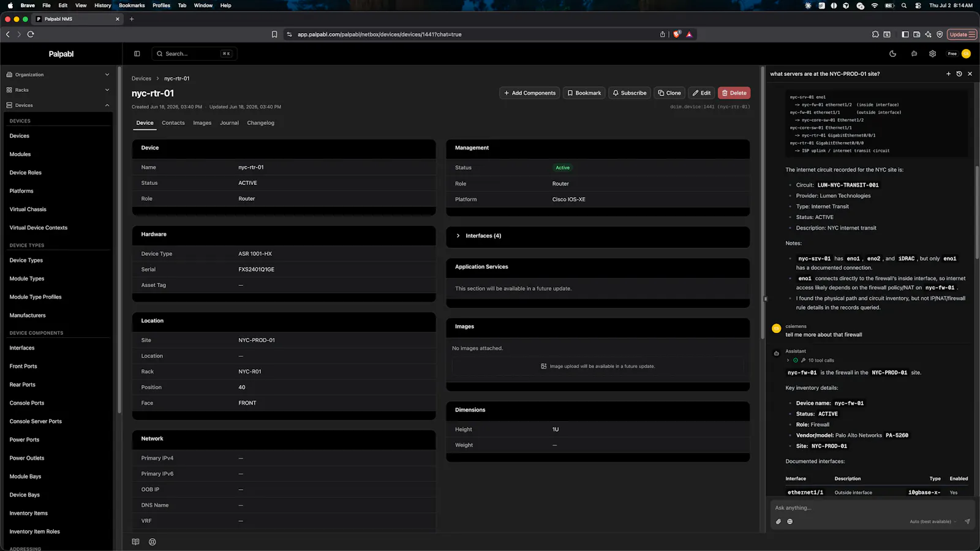Screen dimensions: 980x551
Task: Open Inventory Items in the sidebar
Action: pyautogui.click(x=29, y=513)
